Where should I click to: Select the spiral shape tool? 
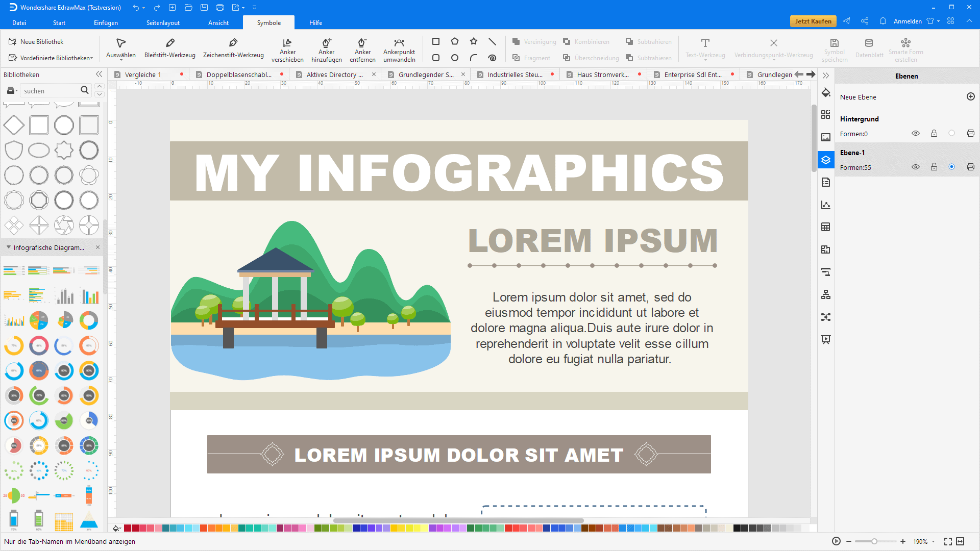(x=492, y=58)
